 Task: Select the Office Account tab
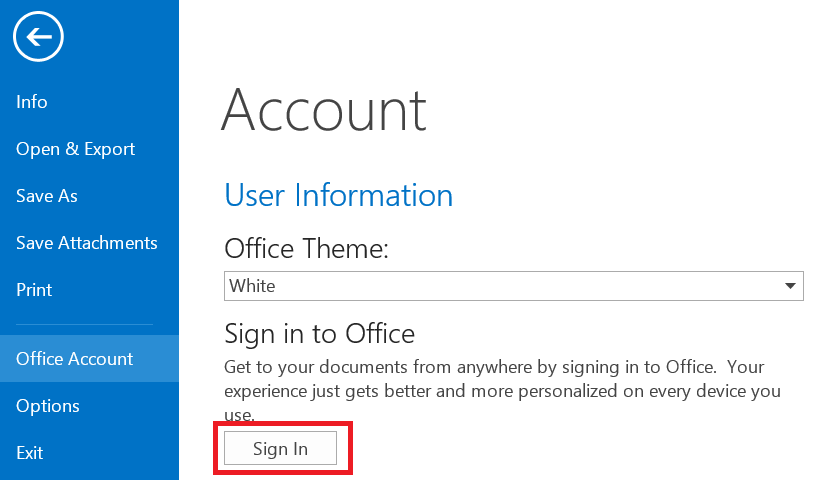point(75,359)
